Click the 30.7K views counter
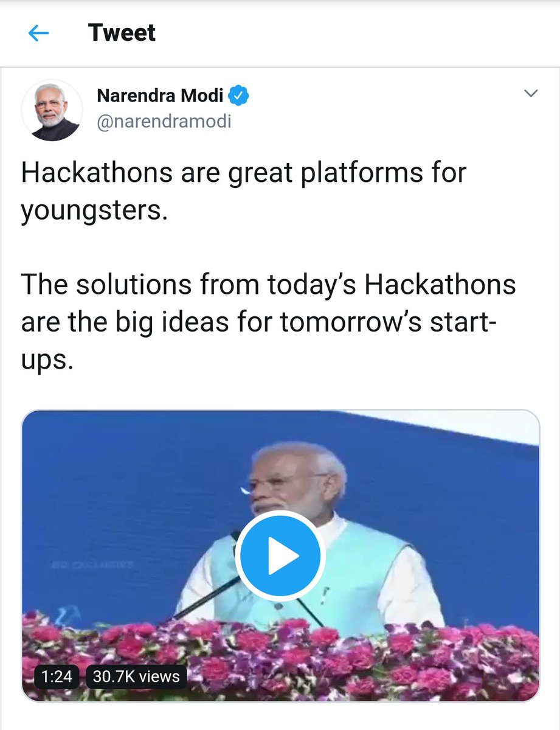 point(136,676)
